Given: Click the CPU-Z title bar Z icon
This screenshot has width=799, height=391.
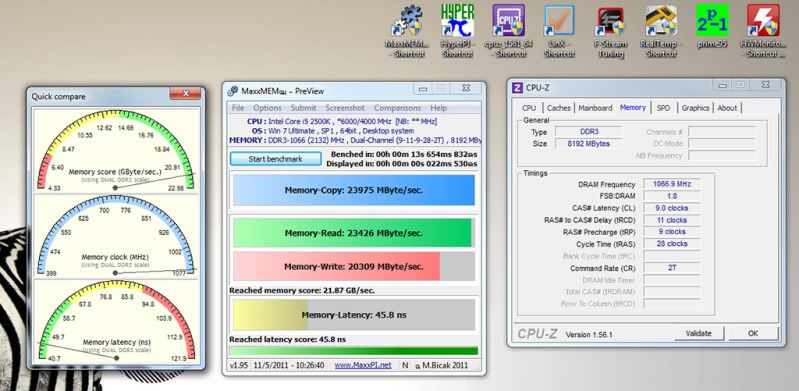Looking at the screenshot, I should [x=517, y=87].
